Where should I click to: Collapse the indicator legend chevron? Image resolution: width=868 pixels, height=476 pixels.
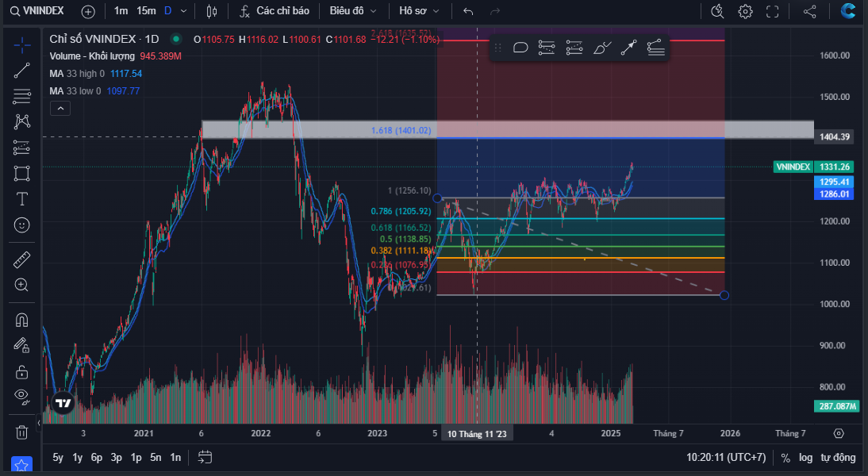[x=60, y=109]
